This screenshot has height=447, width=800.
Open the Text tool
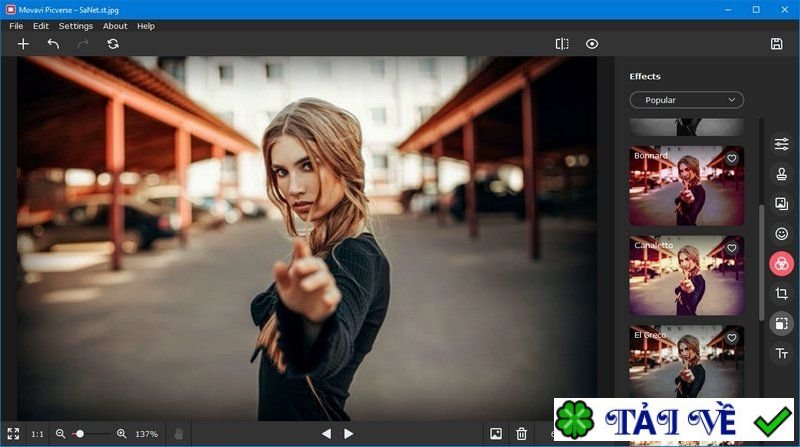point(781,353)
